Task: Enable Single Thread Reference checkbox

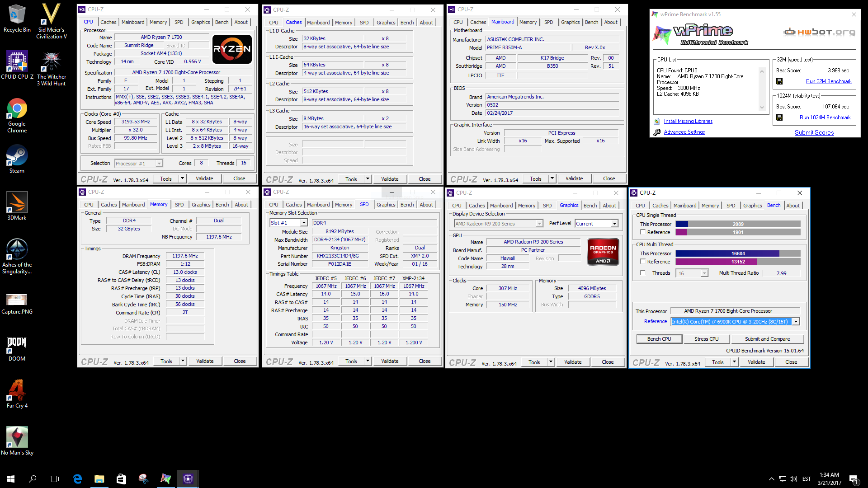Action: pos(643,232)
